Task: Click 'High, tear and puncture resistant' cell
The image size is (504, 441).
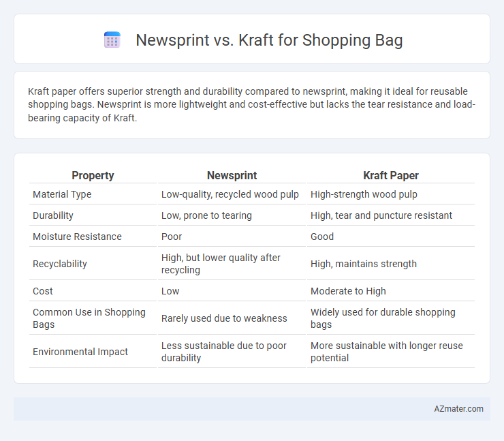Action: (381, 215)
